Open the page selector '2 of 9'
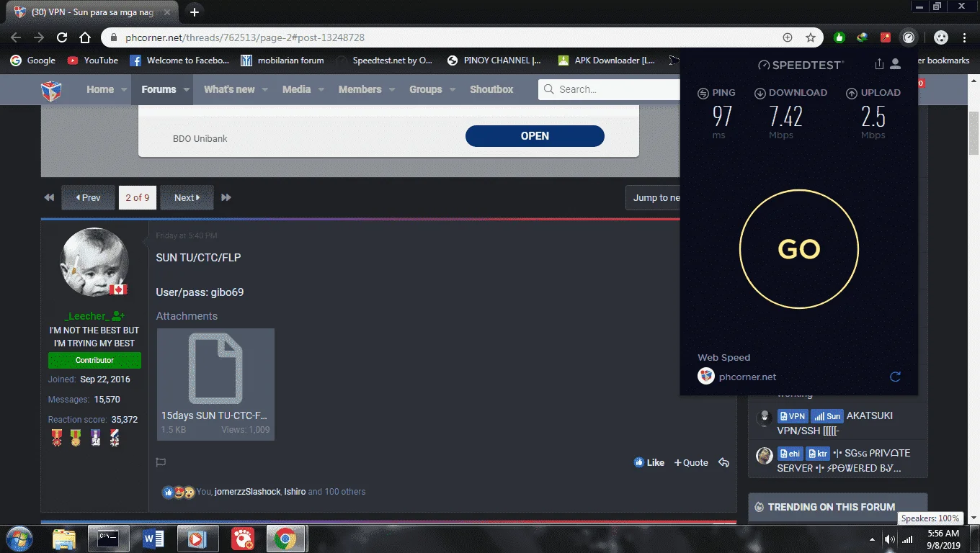Viewport: 980px width, 553px height. [138, 197]
